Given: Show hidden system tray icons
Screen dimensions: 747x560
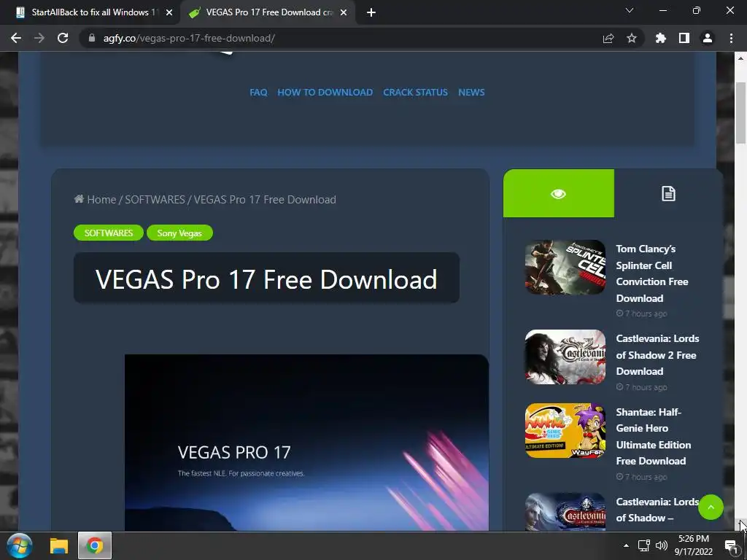Looking at the screenshot, I should [627, 545].
